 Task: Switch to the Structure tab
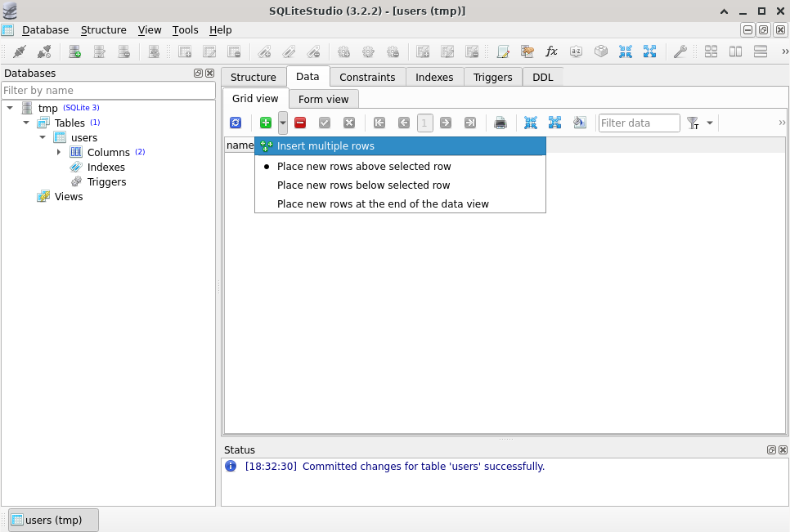(254, 77)
